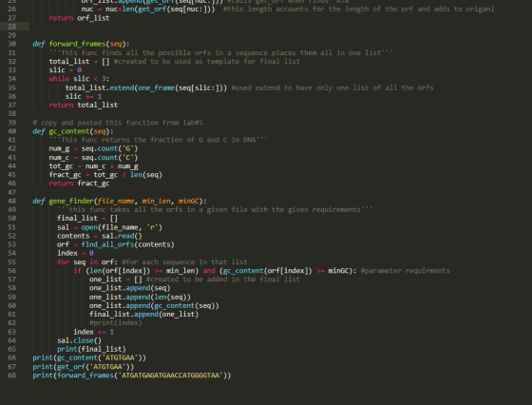Click the 'return orf_list' statement

[80, 18]
